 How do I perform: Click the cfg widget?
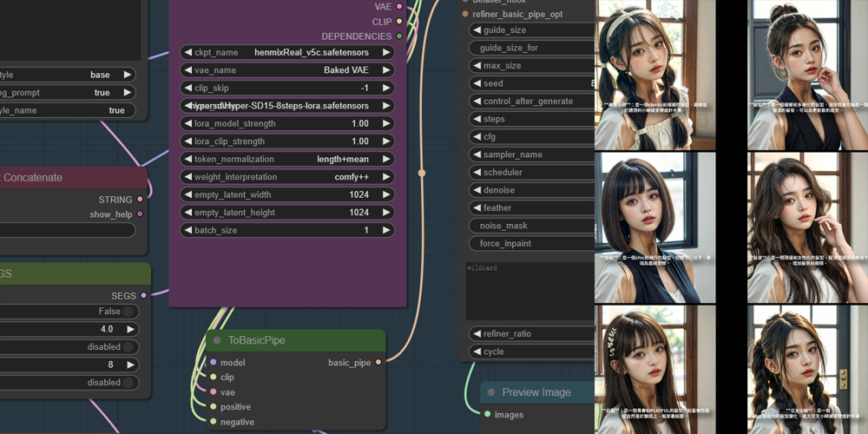(x=531, y=137)
